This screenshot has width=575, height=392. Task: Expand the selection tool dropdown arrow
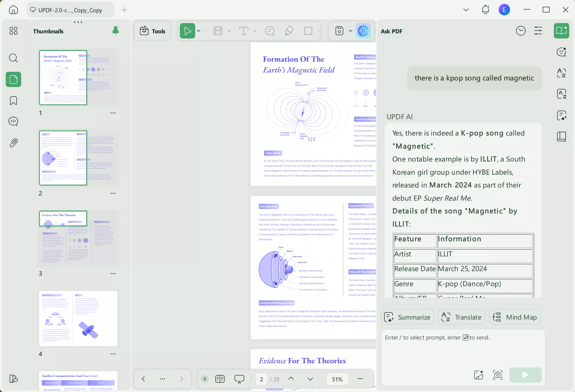(x=199, y=31)
